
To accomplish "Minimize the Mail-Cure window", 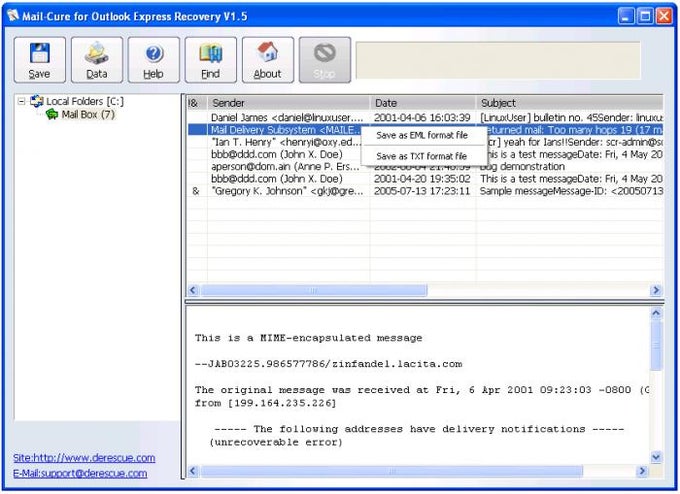I will coord(626,16).
